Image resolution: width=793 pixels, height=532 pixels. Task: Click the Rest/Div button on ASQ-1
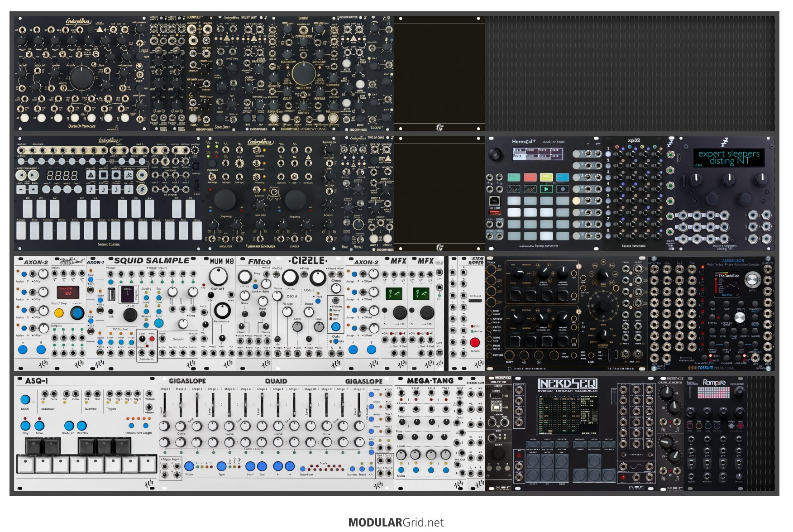coord(82,426)
